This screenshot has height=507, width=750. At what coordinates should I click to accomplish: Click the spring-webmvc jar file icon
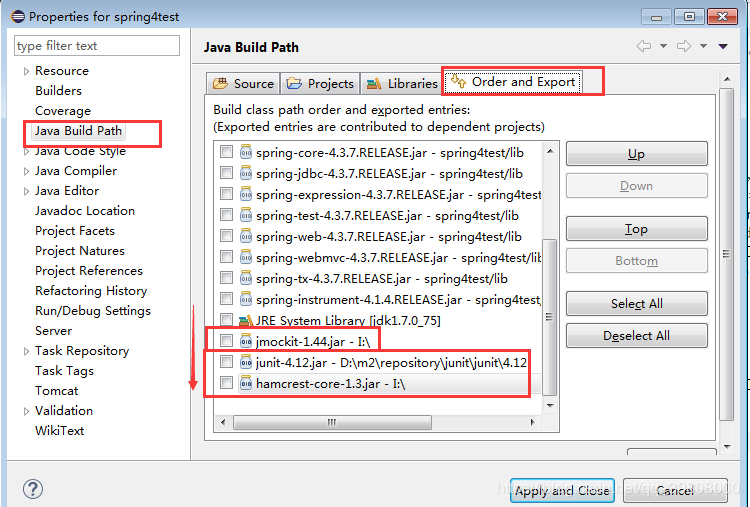coord(245,258)
